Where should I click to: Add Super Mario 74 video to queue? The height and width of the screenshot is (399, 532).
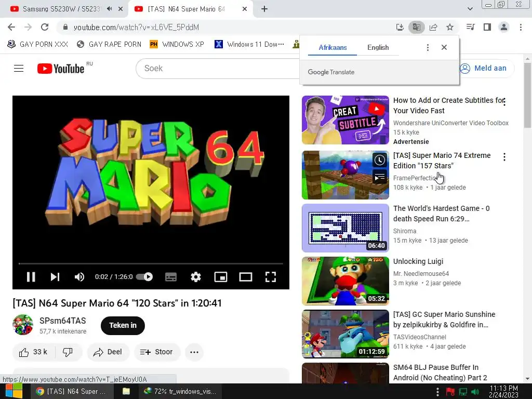tap(379, 177)
